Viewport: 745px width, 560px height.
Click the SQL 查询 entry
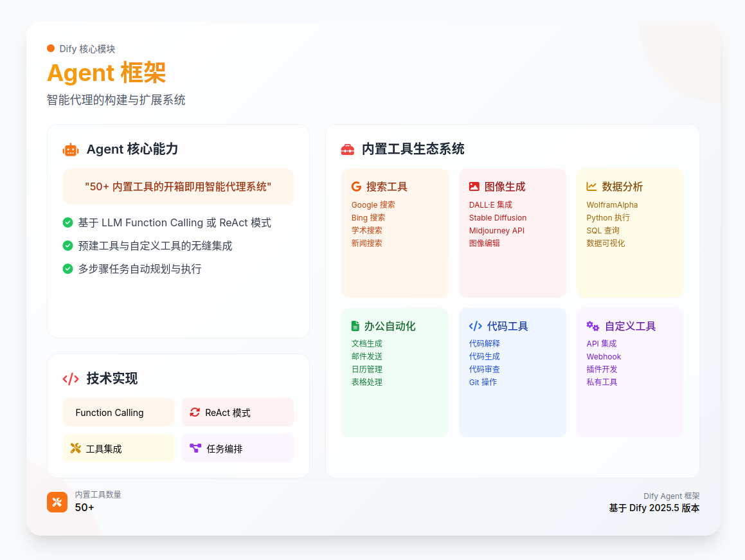(x=603, y=231)
